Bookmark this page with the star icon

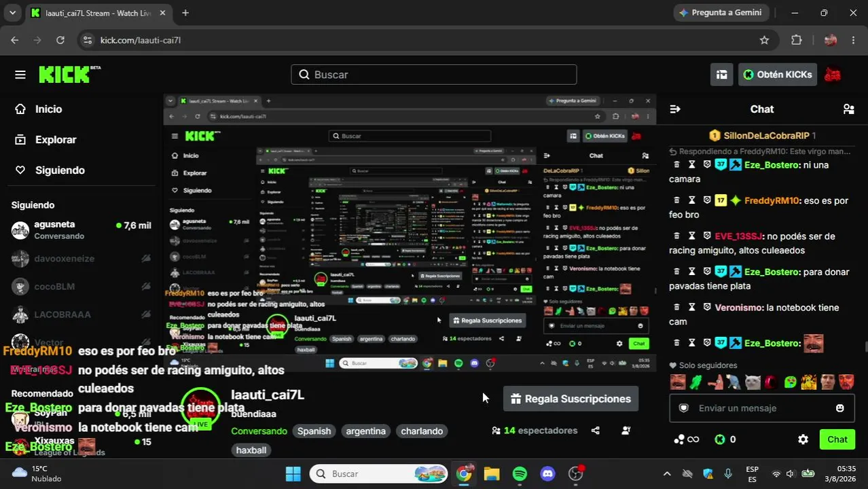(x=764, y=40)
